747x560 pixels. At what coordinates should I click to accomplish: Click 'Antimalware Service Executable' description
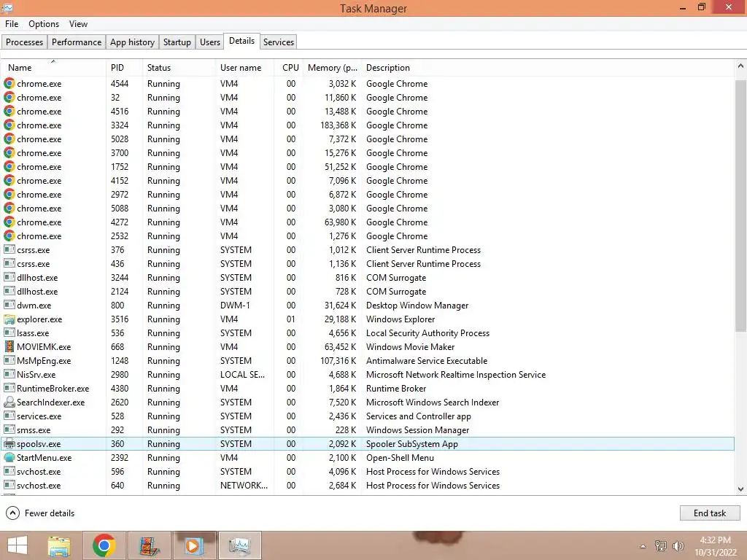point(426,360)
